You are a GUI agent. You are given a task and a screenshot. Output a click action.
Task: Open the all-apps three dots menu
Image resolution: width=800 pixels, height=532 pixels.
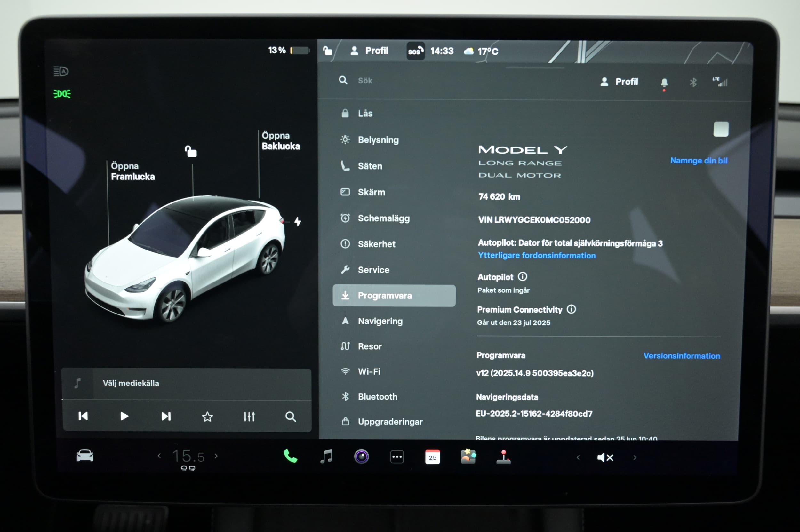coord(397,457)
